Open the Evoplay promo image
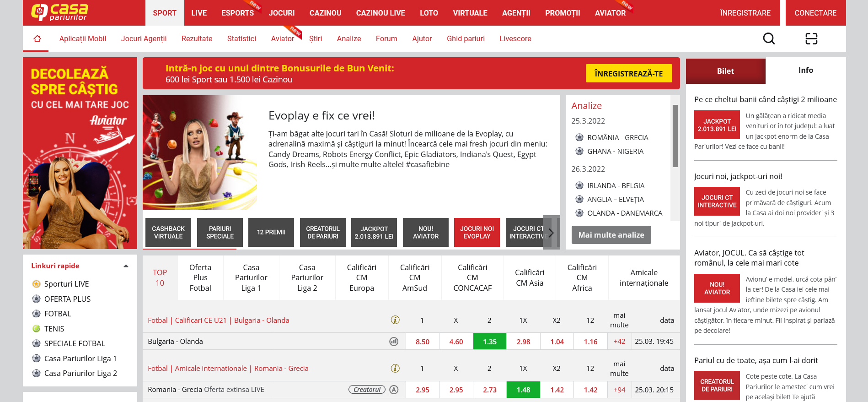The width and height of the screenshot is (868, 402). [200, 152]
